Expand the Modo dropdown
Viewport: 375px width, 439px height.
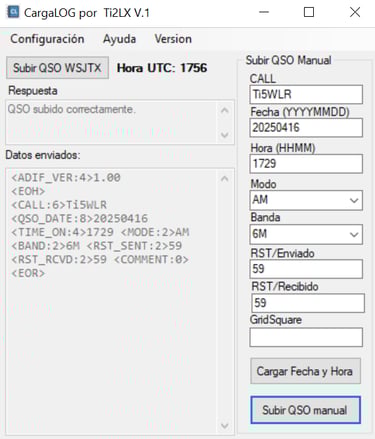354,200
